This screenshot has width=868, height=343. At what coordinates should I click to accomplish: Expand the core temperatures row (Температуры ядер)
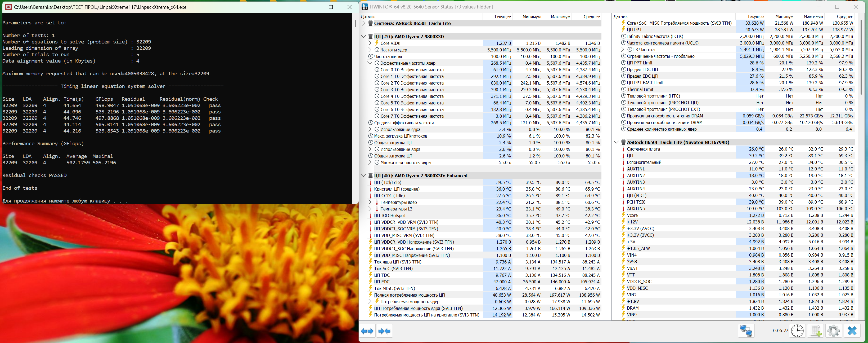(x=370, y=202)
